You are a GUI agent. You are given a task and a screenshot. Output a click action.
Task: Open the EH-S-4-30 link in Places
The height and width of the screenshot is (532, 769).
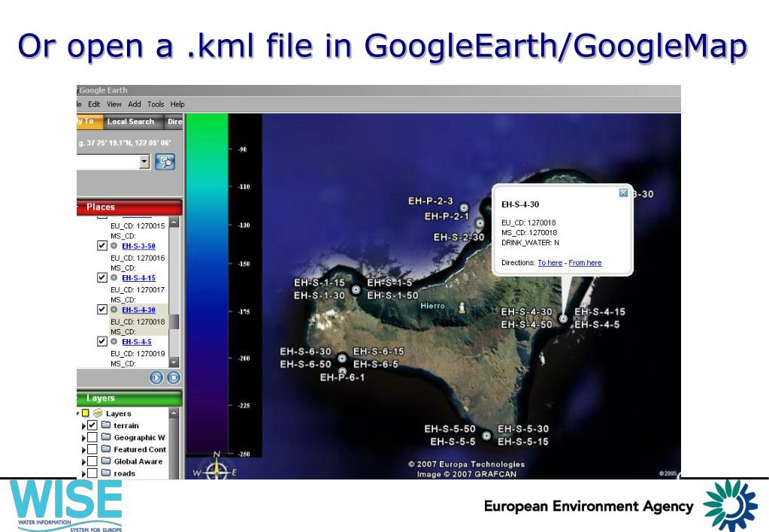pyautogui.click(x=138, y=310)
